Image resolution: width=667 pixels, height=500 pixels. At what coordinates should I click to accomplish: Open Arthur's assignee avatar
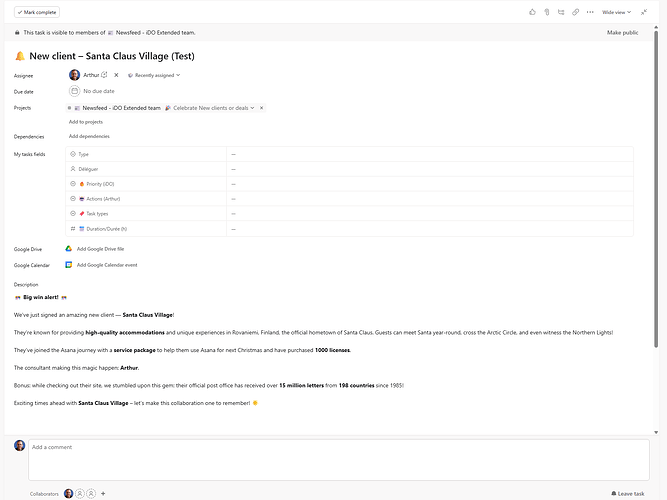(74, 75)
